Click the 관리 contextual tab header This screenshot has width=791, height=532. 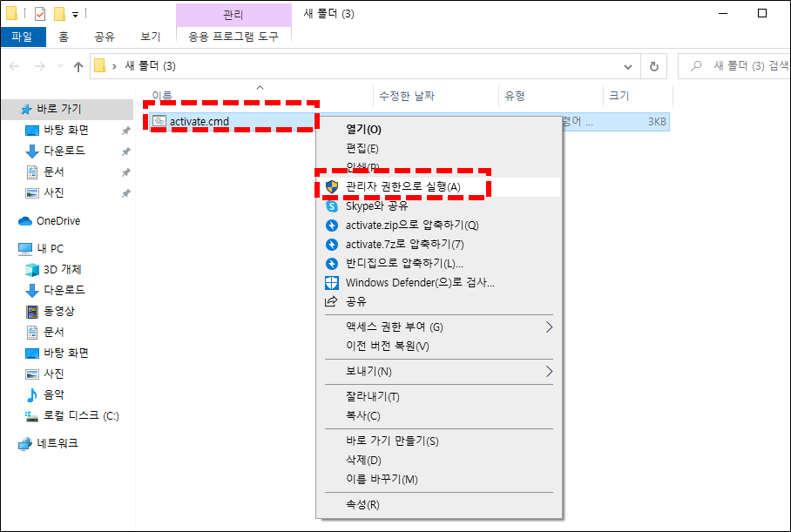pos(233,15)
